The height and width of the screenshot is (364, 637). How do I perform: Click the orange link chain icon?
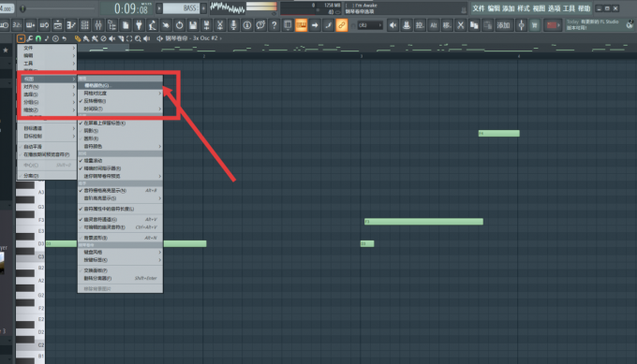342,25
